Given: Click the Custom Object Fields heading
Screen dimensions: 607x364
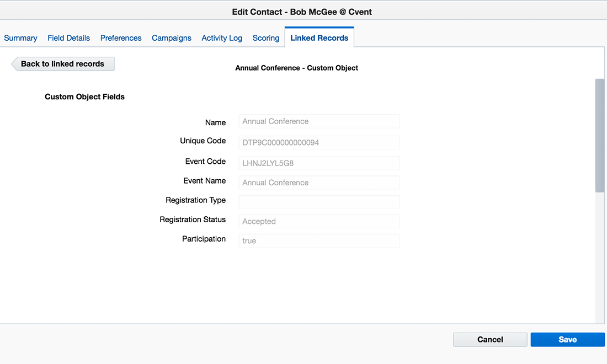Looking at the screenshot, I should (84, 96).
